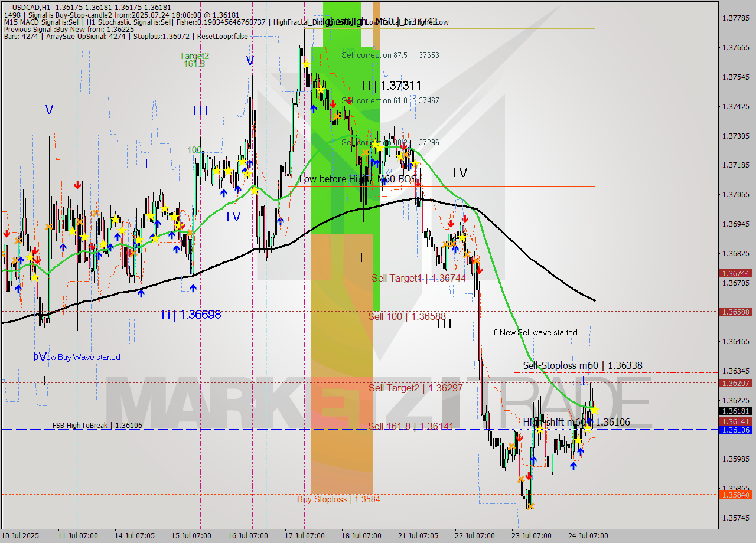The image size is (756, 543).
Task: Select the 0 New Sell wave started text
Action: 536,332
